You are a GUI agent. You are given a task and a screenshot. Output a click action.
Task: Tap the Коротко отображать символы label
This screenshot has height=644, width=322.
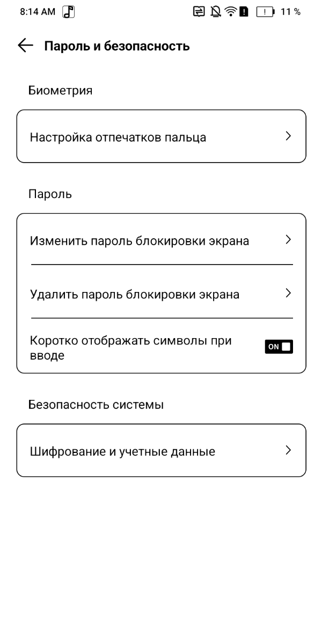(x=130, y=348)
